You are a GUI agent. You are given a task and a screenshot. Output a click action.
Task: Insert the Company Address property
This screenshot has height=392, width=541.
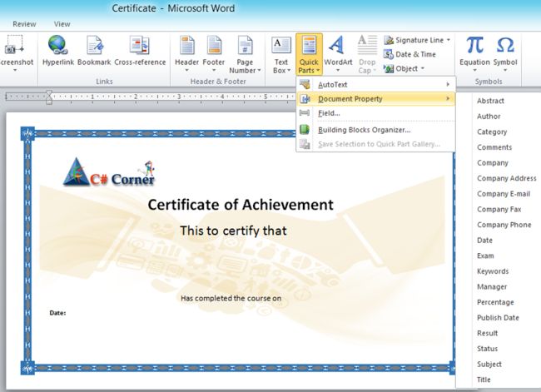(507, 178)
